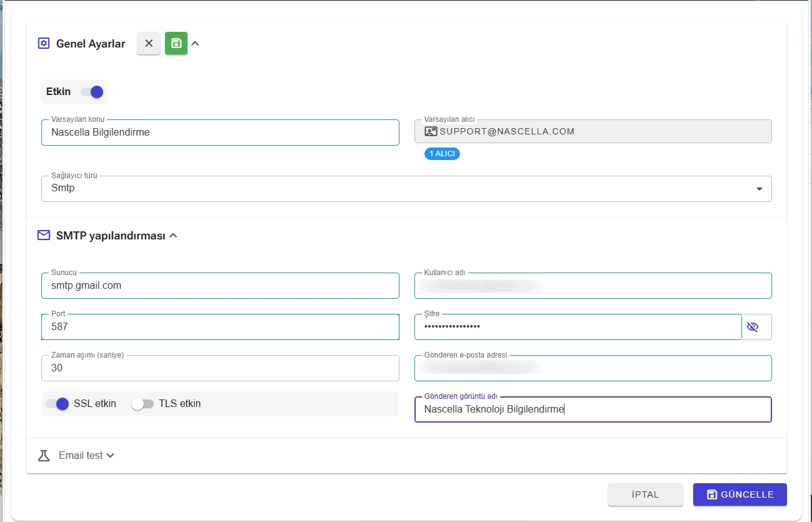Edit the Zaman aşımı timeout field
This screenshot has height=522, width=812.
point(220,368)
